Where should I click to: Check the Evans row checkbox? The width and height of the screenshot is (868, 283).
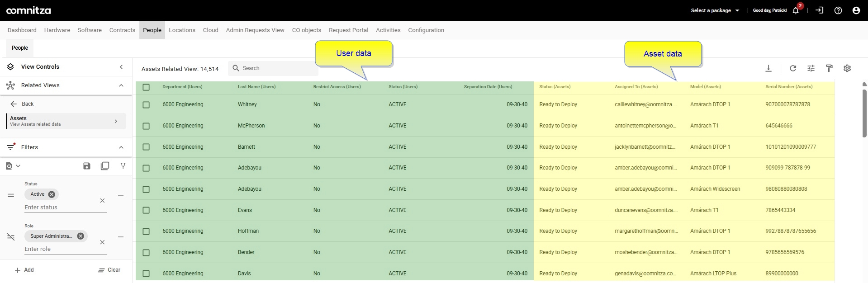(146, 210)
